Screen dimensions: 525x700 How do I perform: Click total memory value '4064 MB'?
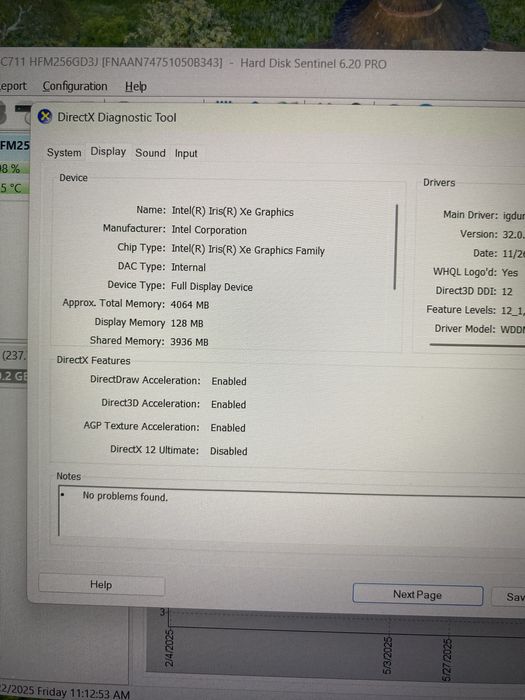click(x=190, y=305)
